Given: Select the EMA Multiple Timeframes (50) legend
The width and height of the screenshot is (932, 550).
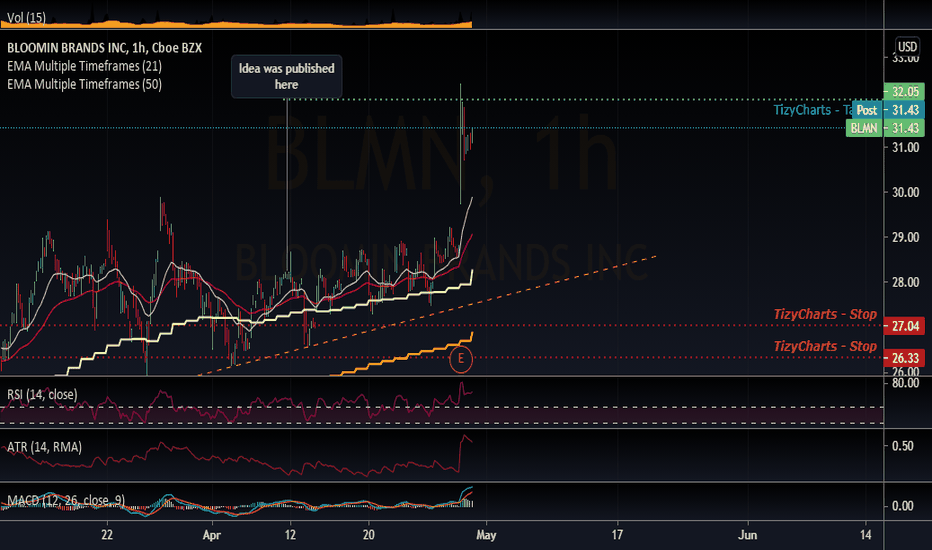Looking at the screenshot, I should tap(84, 84).
